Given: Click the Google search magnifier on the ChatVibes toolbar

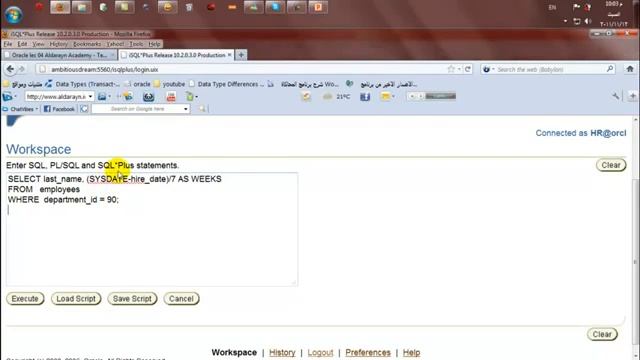Looking at the screenshot, I should (202, 109).
